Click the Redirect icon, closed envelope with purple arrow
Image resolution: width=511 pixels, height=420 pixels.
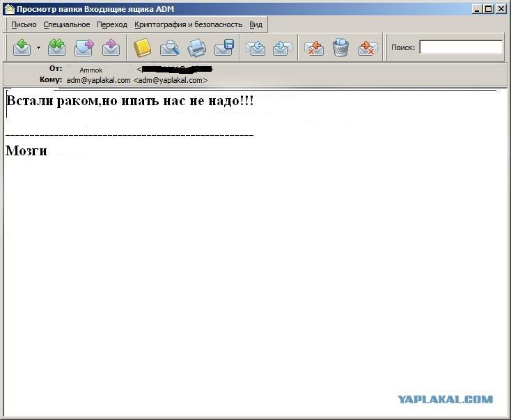tap(111, 47)
